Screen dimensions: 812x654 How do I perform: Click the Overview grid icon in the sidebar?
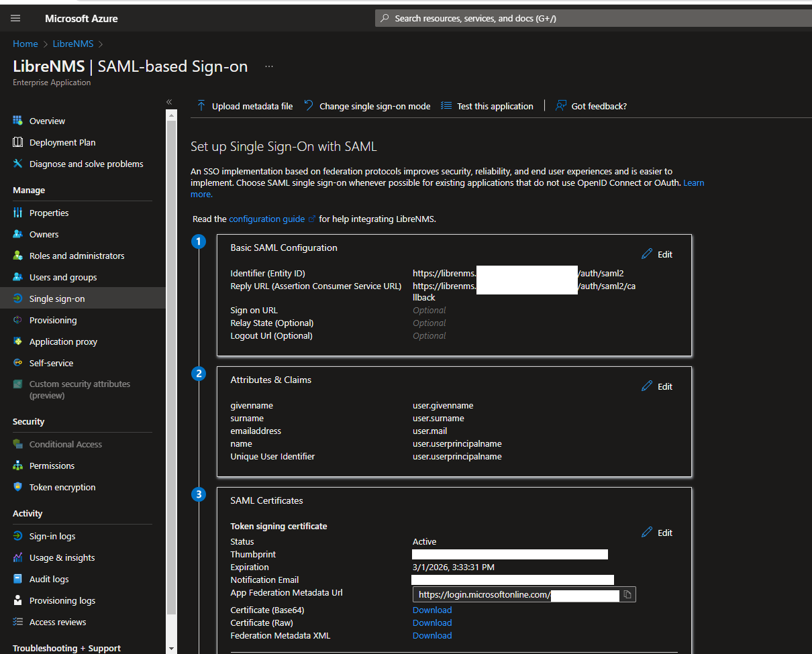17,121
